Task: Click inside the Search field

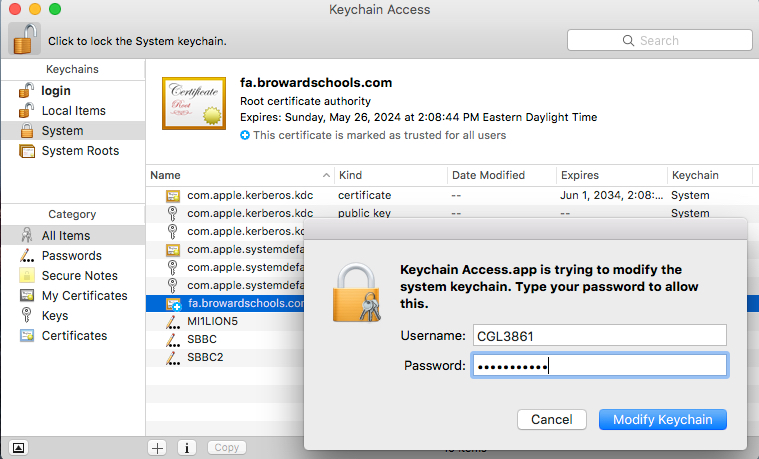Action: point(660,40)
